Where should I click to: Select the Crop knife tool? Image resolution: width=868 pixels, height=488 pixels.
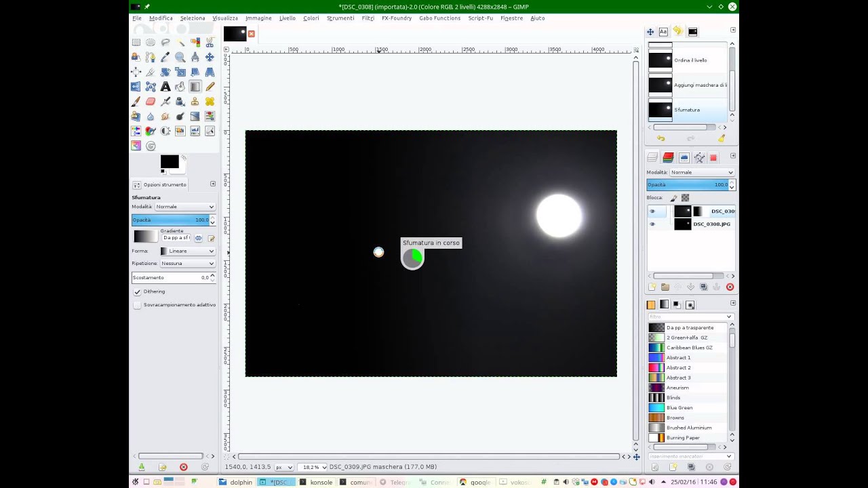(x=151, y=72)
